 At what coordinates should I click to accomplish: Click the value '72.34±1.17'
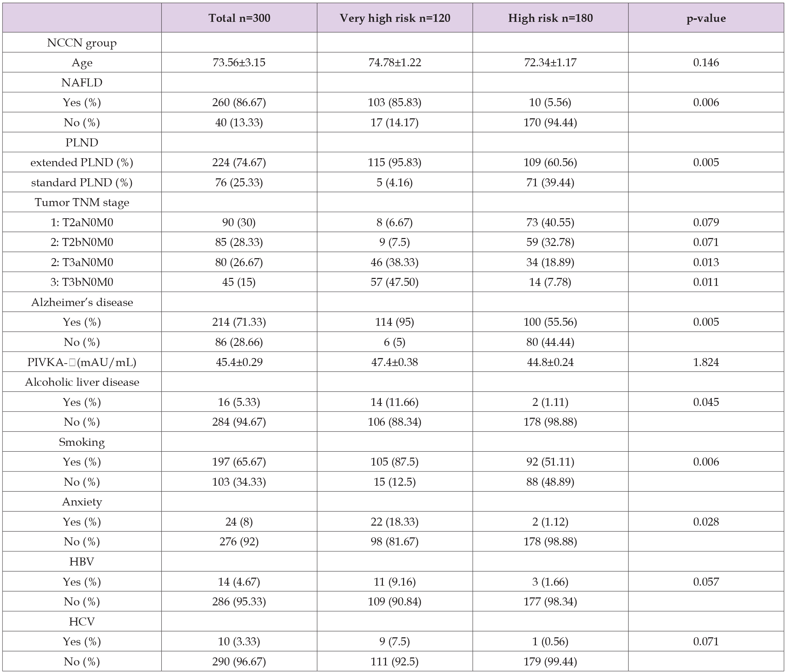coord(550,62)
